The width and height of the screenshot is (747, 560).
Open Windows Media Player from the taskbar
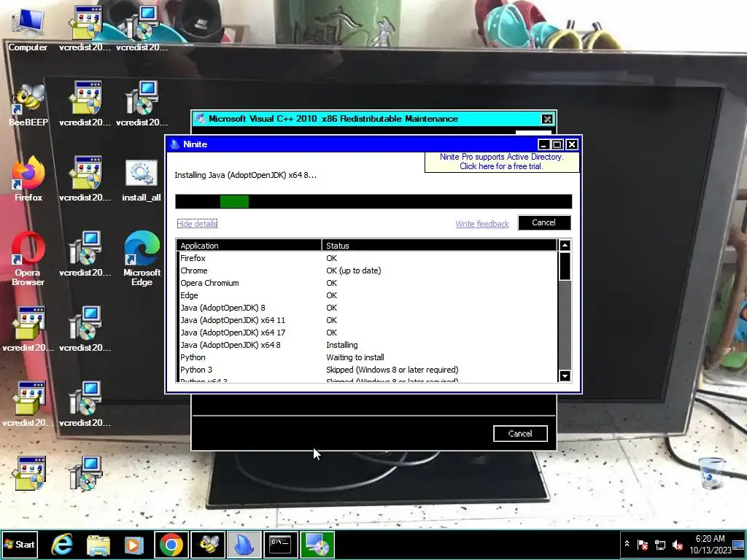coord(134,545)
